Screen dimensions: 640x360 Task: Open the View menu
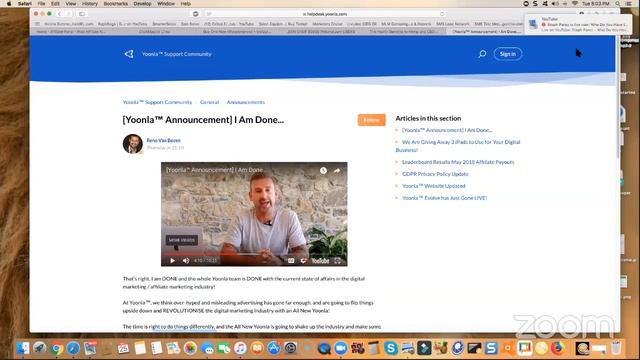tap(71, 4)
